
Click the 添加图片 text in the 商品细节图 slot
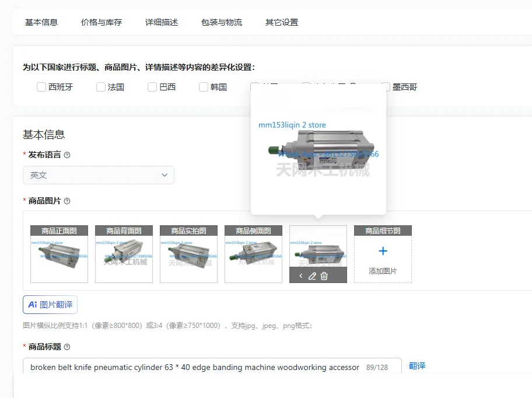383,271
